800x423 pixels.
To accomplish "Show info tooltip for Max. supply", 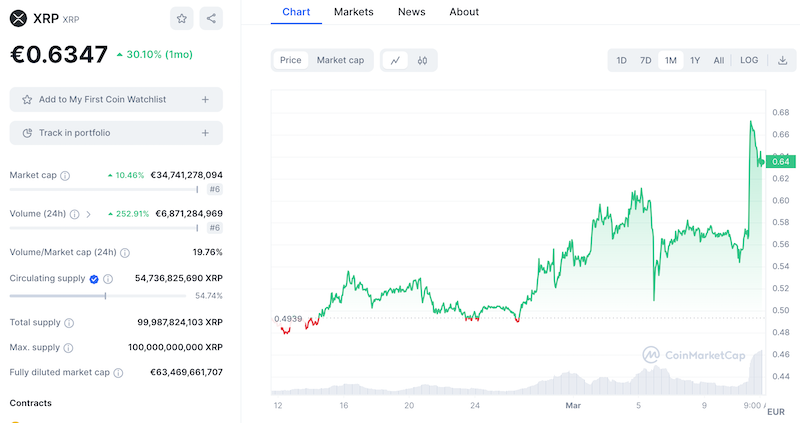I will 68,348.
